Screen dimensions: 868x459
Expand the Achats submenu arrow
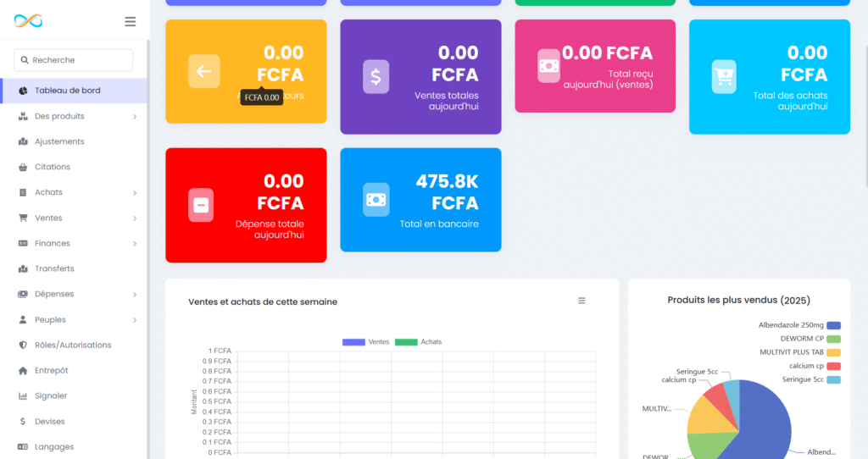click(135, 193)
